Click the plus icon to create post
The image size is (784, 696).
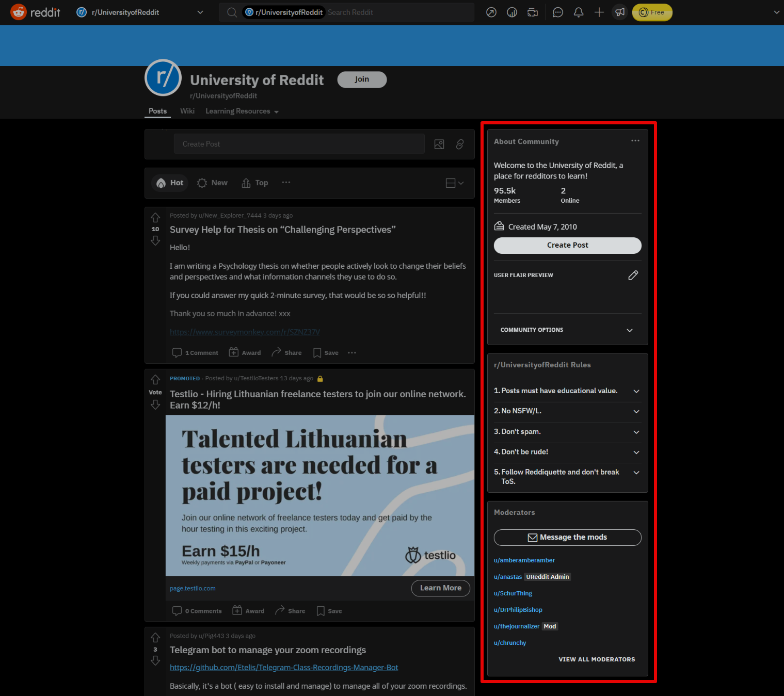(x=599, y=12)
